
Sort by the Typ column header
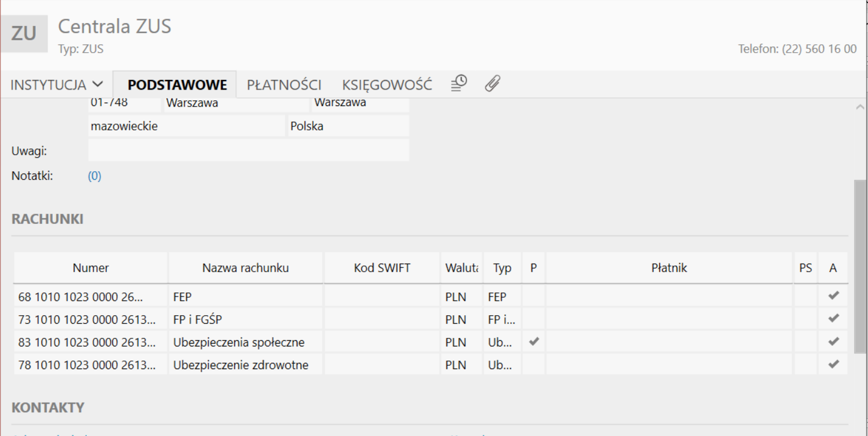click(502, 268)
